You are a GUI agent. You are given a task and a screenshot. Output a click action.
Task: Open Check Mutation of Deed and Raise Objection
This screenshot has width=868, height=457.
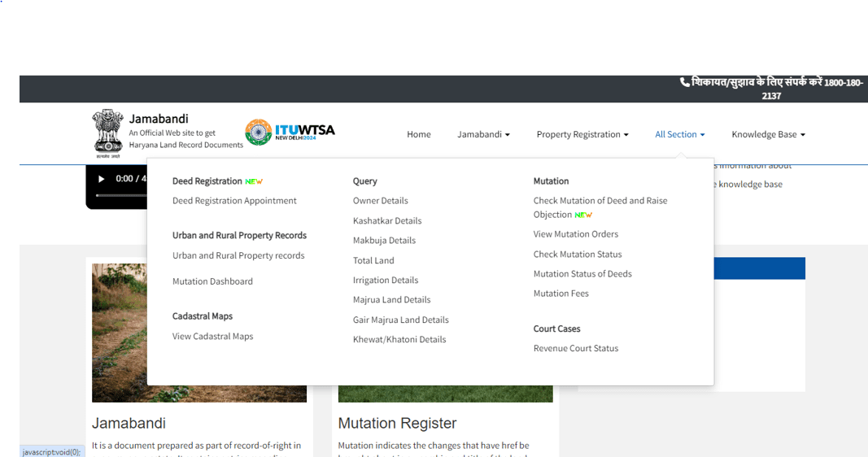(x=600, y=207)
